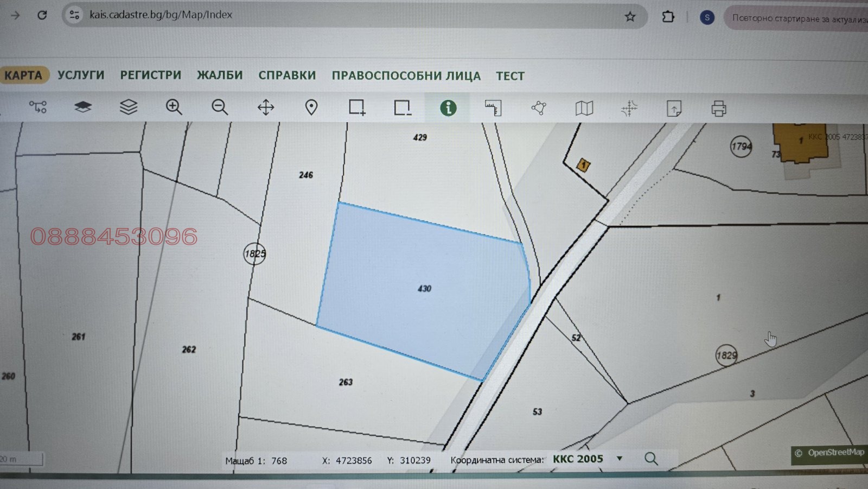Image resolution: width=868 pixels, height=489 pixels.
Task: Click the coordinate search magnifier
Action: pos(651,459)
